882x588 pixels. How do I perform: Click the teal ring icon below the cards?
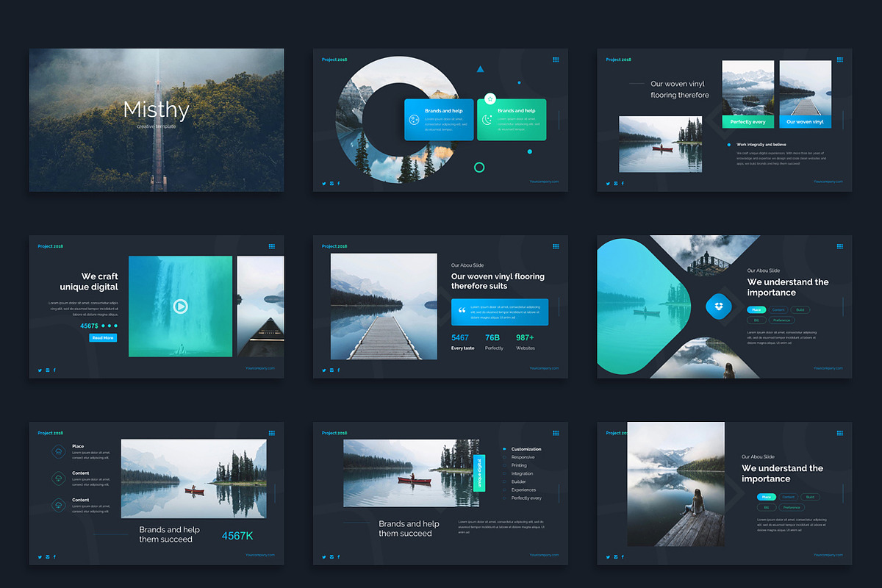click(480, 167)
